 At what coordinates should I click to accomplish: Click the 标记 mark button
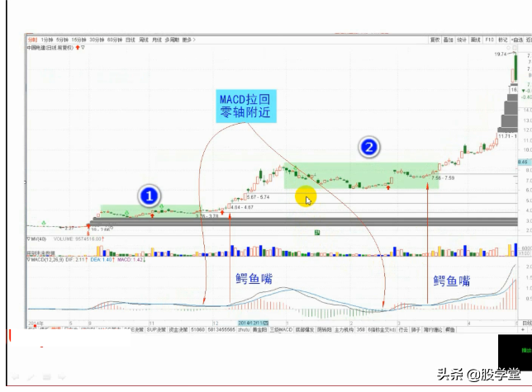(503, 40)
